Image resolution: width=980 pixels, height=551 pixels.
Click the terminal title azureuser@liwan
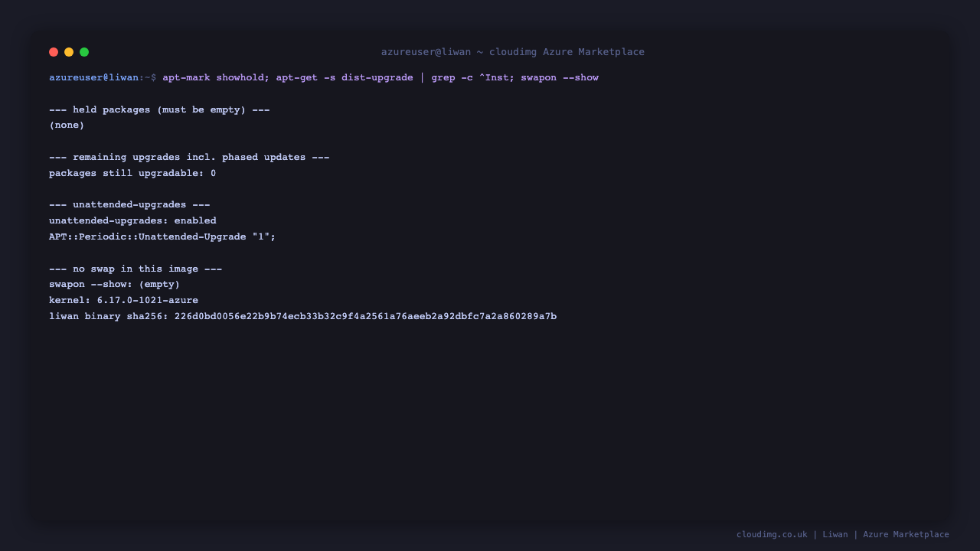point(426,52)
